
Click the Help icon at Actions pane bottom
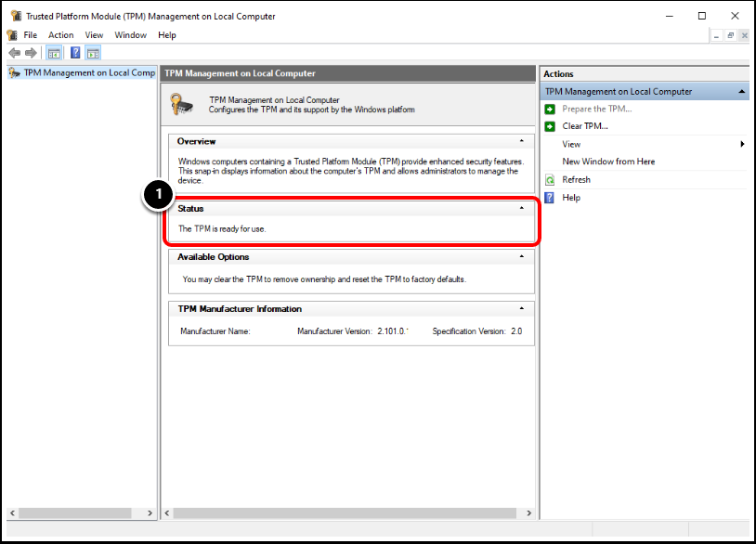click(x=549, y=198)
